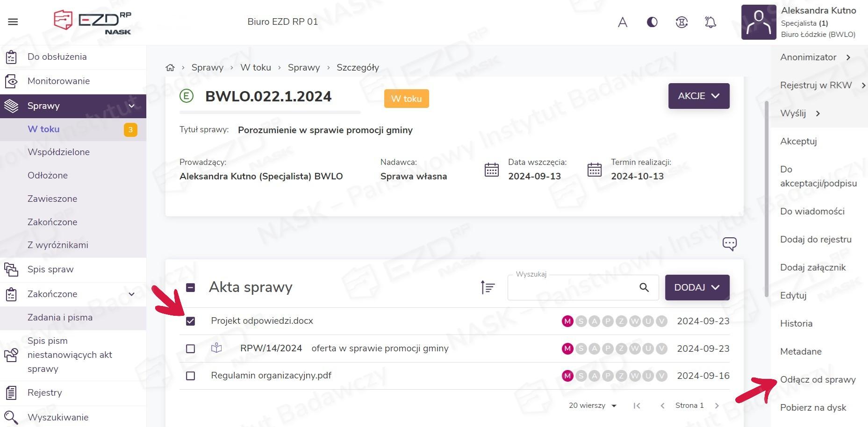Open the AKCJE dropdown

698,96
